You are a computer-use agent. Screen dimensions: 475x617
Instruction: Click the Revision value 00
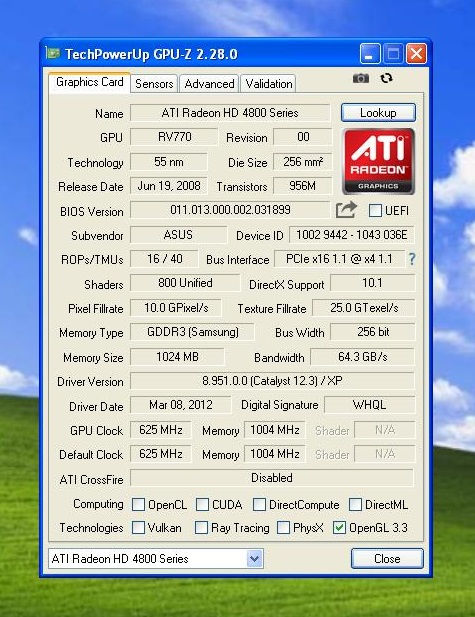pyautogui.click(x=303, y=137)
